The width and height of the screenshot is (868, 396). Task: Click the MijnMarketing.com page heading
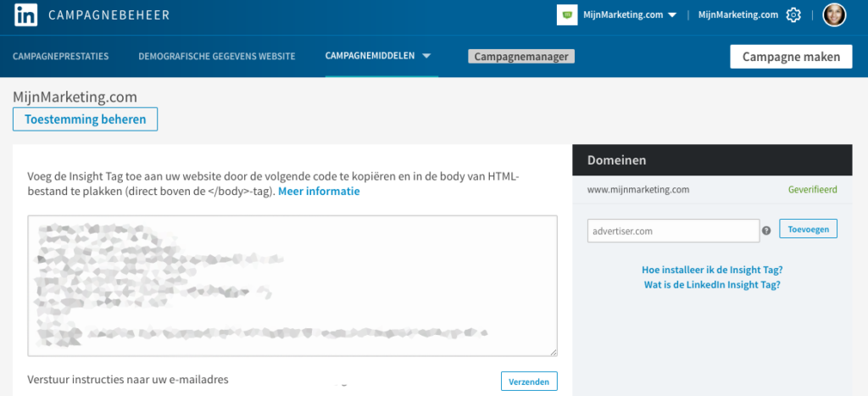point(75,97)
